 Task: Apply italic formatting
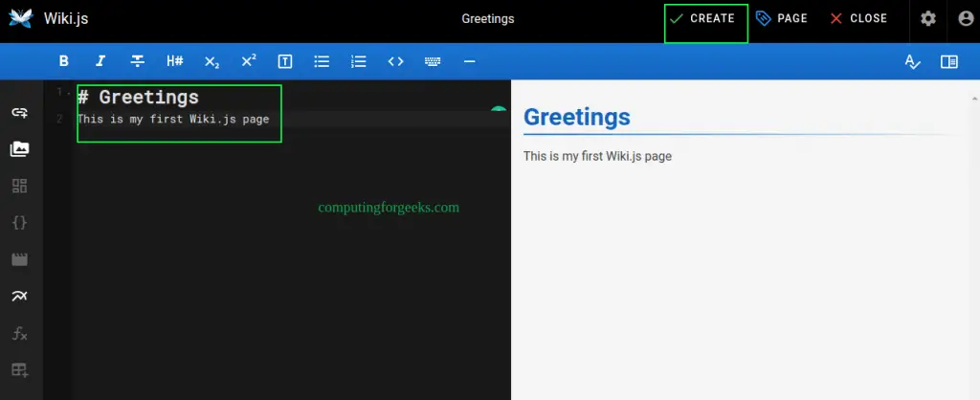coord(100,61)
